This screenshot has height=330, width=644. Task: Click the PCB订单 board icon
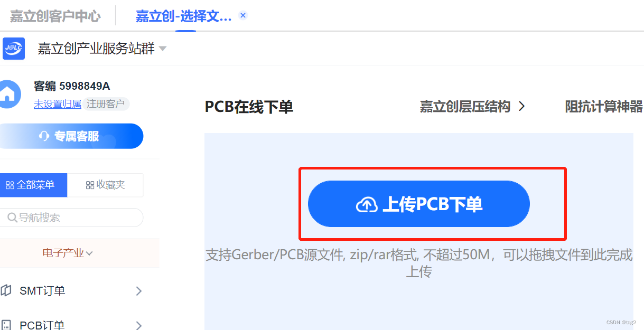point(6,325)
